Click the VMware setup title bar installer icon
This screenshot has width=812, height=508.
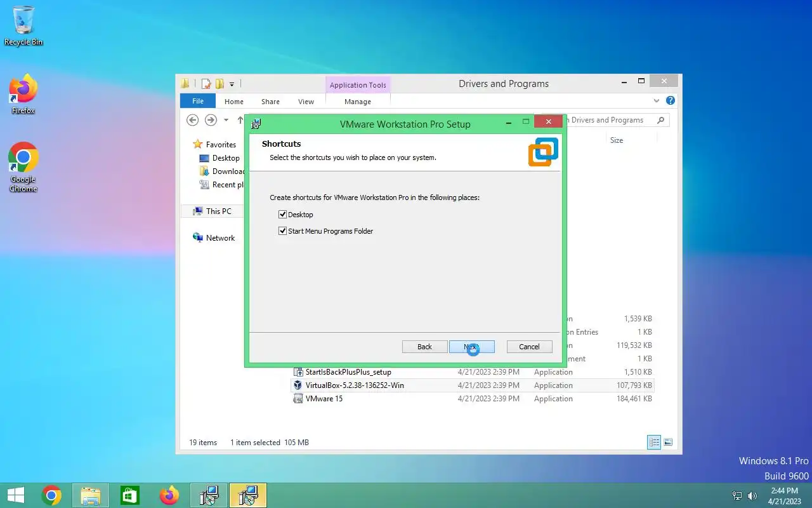(256, 124)
